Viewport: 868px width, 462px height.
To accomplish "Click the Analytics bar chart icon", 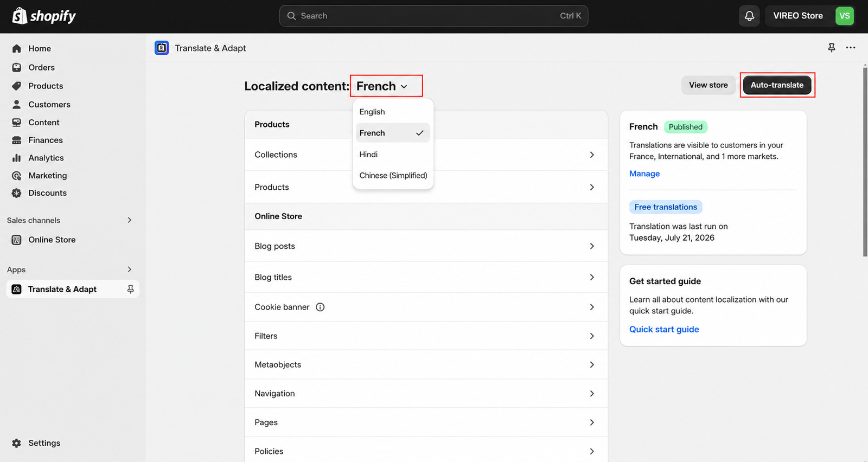I will (x=17, y=158).
